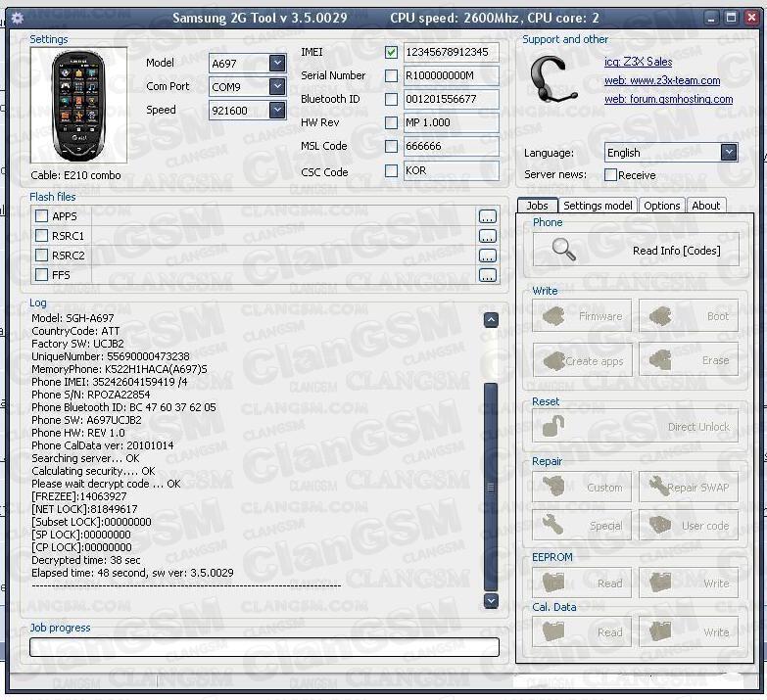
Task: Click the Erase icon
Action: [660, 360]
